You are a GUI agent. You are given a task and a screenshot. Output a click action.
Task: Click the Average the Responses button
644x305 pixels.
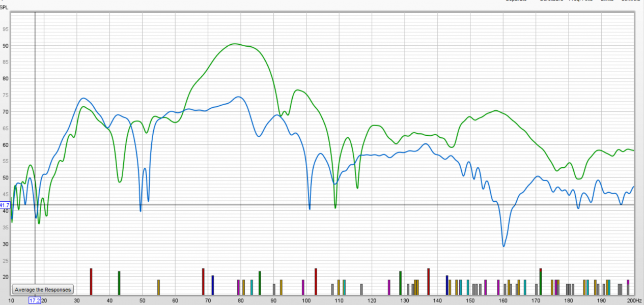(43, 289)
